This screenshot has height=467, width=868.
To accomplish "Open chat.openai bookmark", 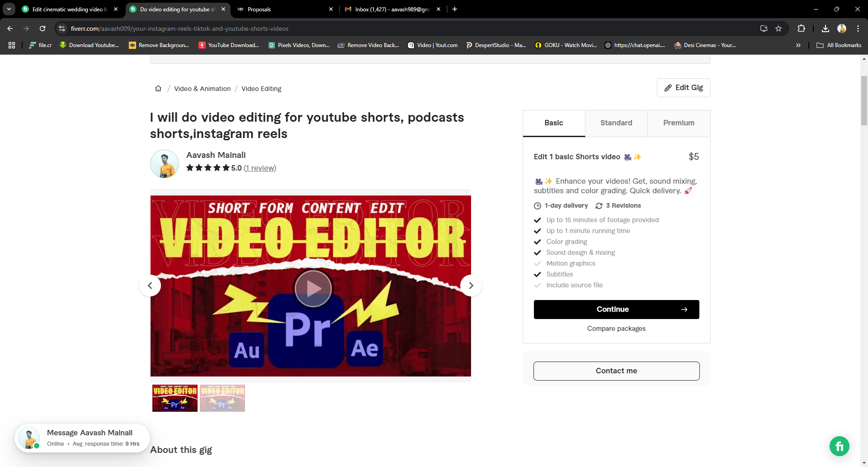I will (635, 45).
